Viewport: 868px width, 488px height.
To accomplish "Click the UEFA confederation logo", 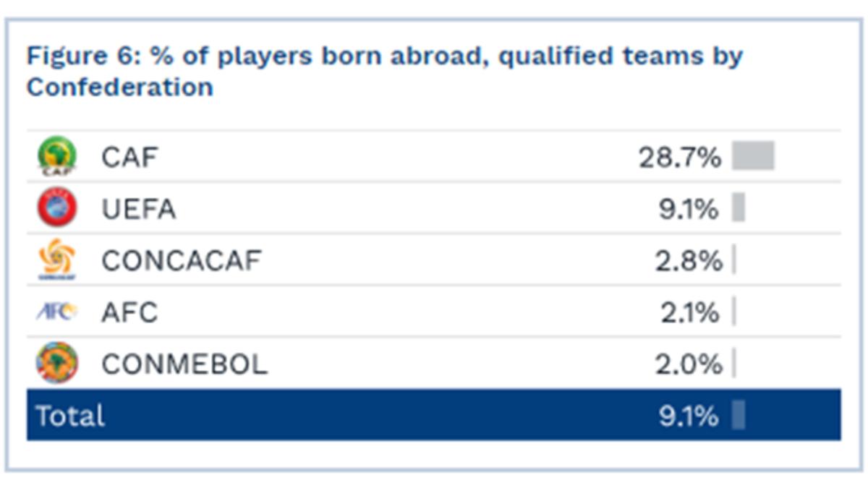I will pos(56,209).
